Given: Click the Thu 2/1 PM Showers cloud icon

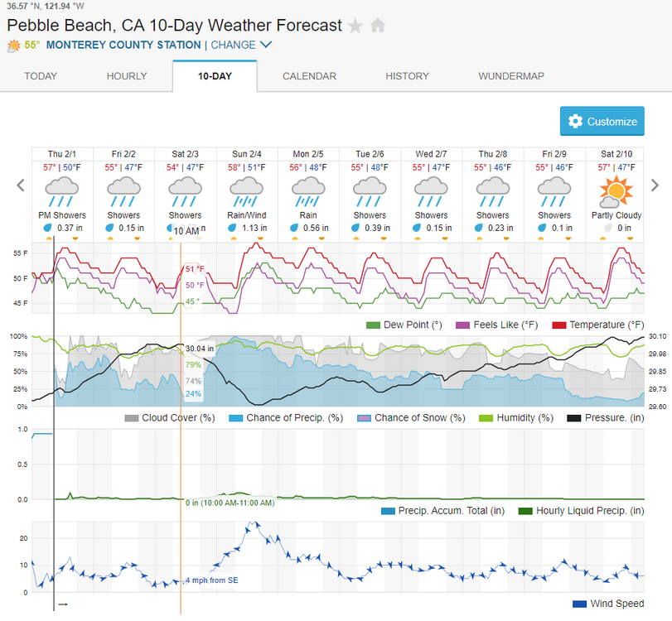Looking at the screenshot, I should point(62,192).
